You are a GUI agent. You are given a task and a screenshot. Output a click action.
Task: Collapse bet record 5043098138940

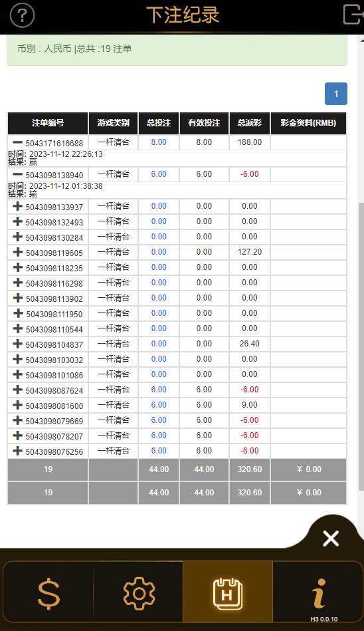click(17, 174)
